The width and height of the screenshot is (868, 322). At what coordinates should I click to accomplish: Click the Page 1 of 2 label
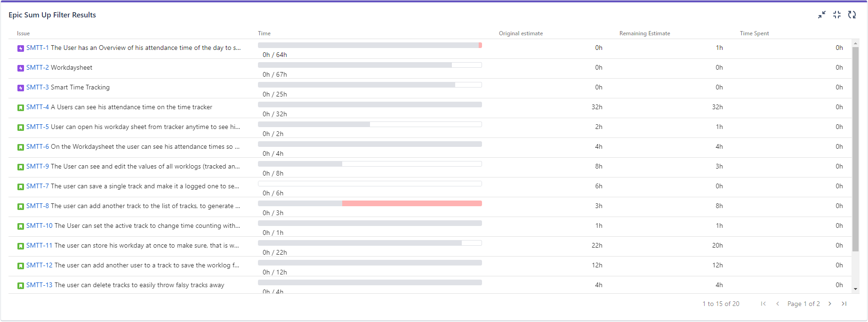pos(804,304)
